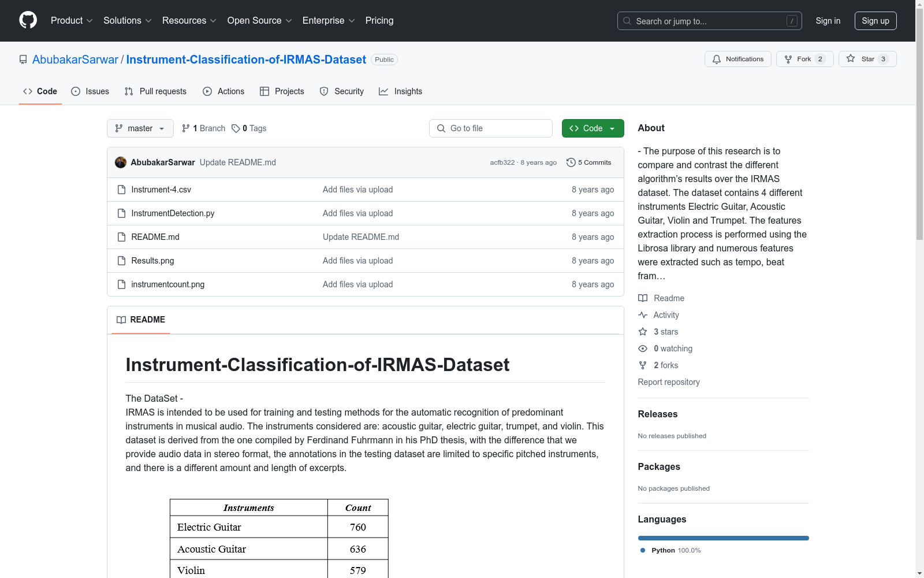Open Instrument-Classification-of-IRMAS-Dataset repository title link
Image resolution: width=924 pixels, height=578 pixels.
[246, 60]
